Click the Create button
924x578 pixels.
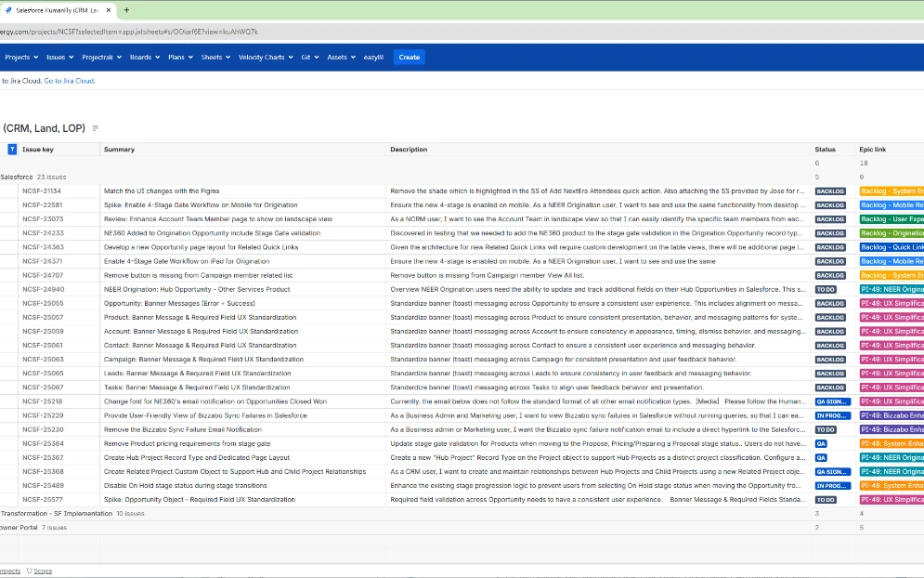click(409, 58)
